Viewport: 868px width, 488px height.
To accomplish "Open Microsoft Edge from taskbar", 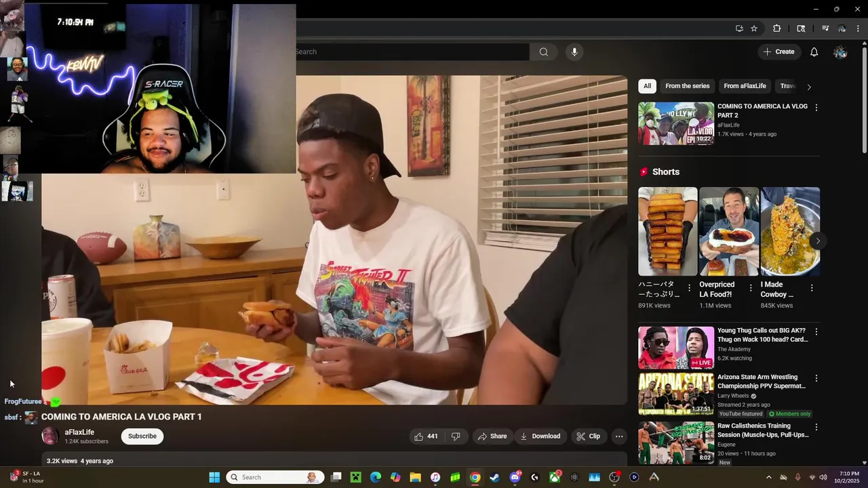I will (x=376, y=477).
